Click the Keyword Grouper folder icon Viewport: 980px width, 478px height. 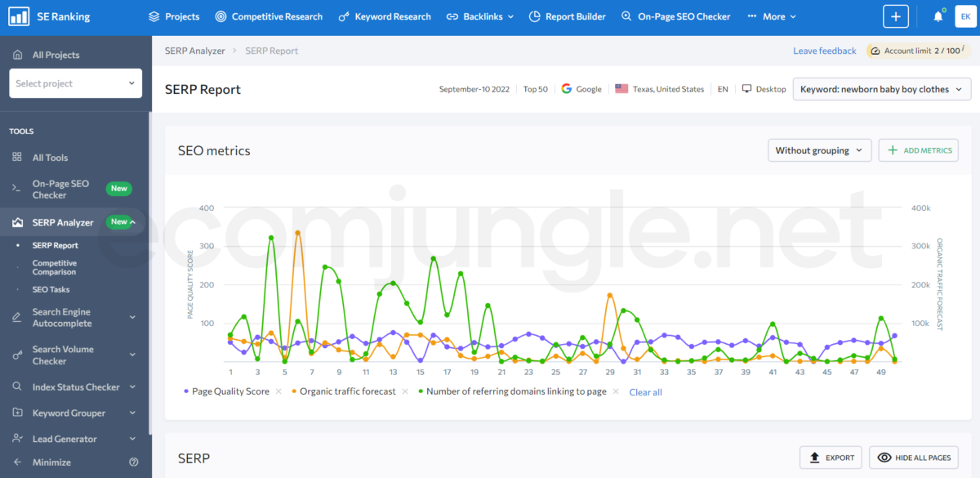(17, 413)
